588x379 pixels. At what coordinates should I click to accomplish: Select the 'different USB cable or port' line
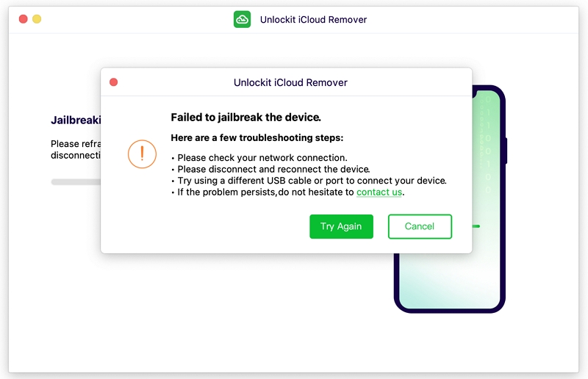click(312, 181)
